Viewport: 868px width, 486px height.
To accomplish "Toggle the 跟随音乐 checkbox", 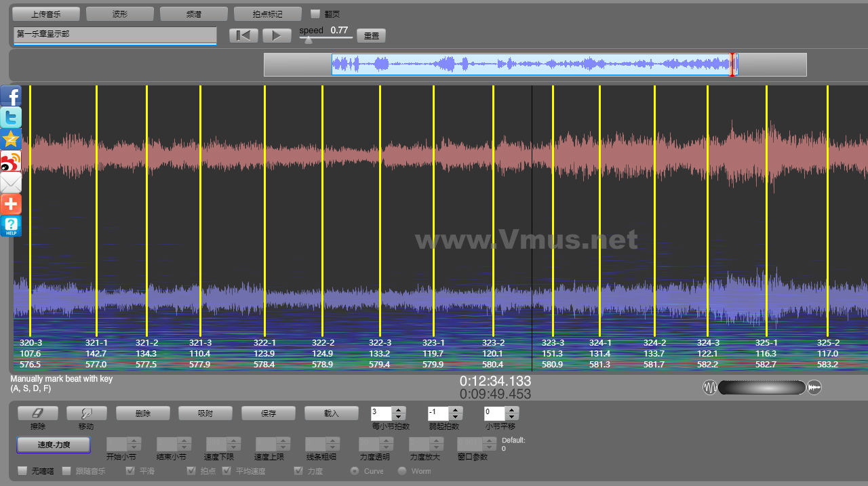I will [x=66, y=471].
